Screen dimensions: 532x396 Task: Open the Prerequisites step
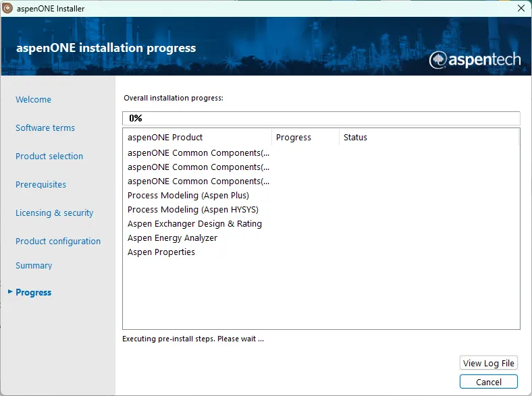point(41,184)
